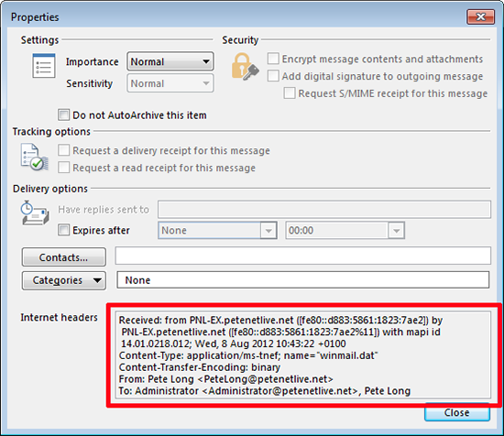Open the Sensitivity dropdown
The width and height of the screenshot is (504, 436).
170,83
